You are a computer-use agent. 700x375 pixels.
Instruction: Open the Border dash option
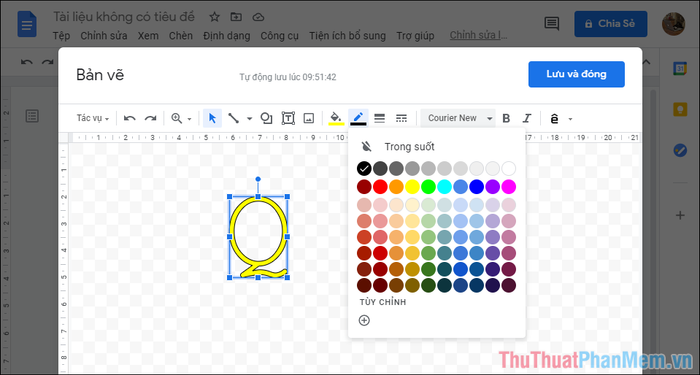click(401, 118)
